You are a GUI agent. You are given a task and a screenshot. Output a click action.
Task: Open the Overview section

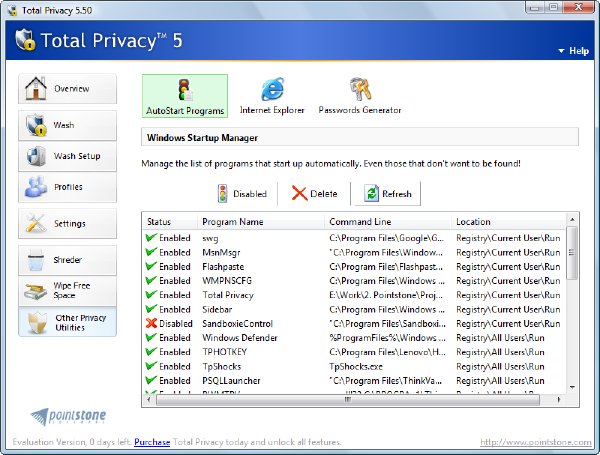pos(67,89)
